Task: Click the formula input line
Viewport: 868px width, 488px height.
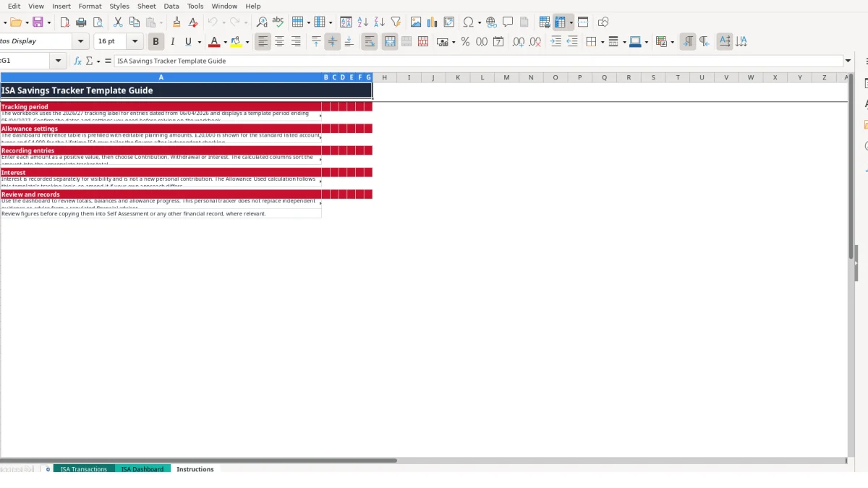Action: [478, 61]
